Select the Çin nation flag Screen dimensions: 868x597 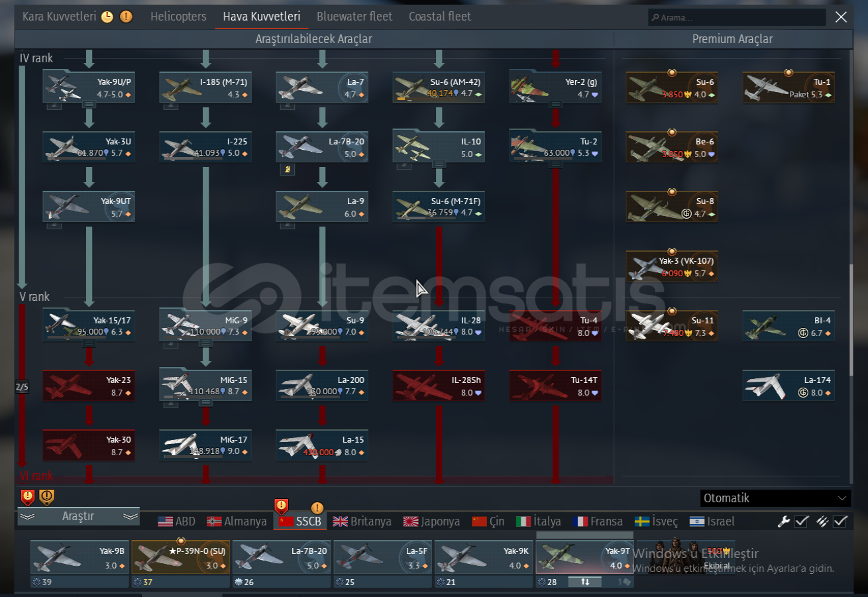(x=479, y=521)
